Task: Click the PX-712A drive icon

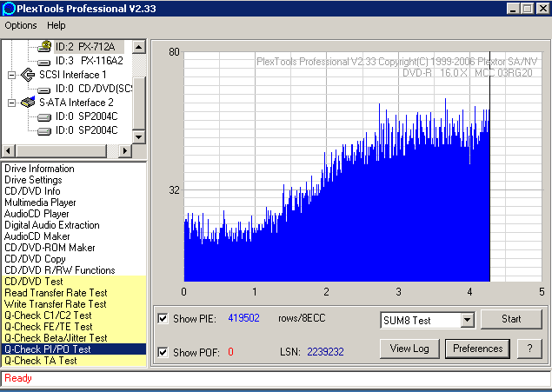Action: click(44, 46)
